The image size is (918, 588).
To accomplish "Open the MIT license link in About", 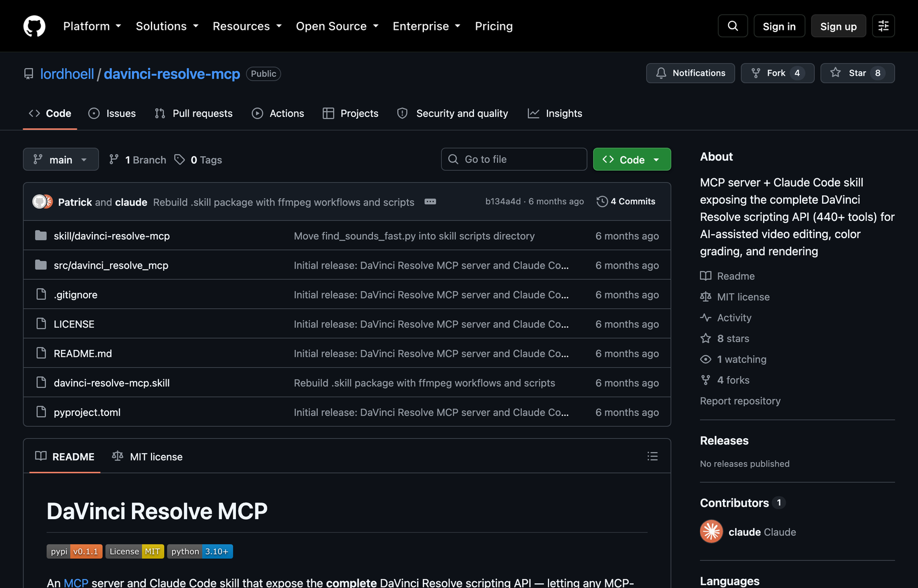I will pyautogui.click(x=735, y=297).
